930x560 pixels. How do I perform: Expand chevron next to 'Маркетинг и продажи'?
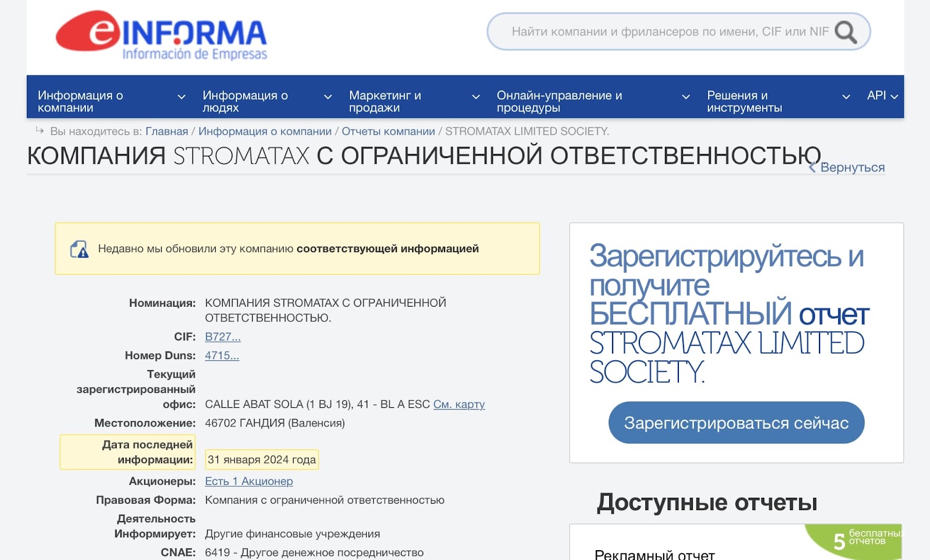tap(476, 96)
